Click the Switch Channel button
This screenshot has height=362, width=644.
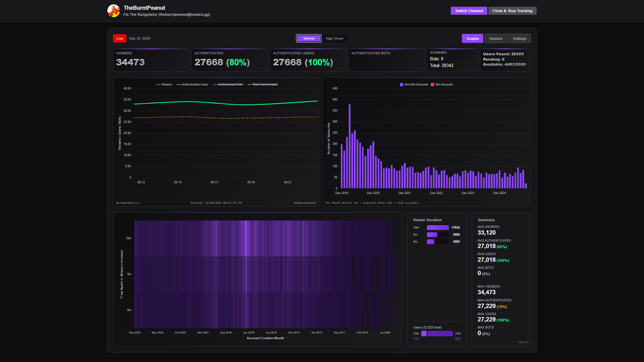pyautogui.click(x=469, y=11)
